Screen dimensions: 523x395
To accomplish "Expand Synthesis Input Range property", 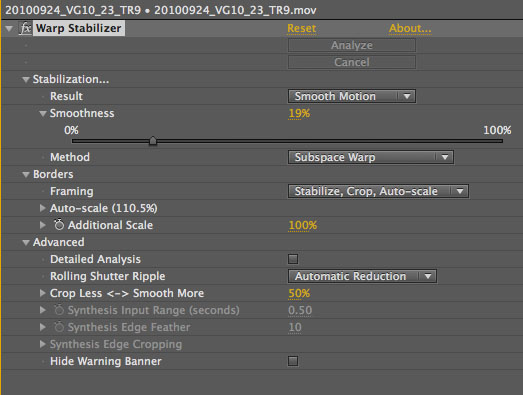I will point(42,310).
